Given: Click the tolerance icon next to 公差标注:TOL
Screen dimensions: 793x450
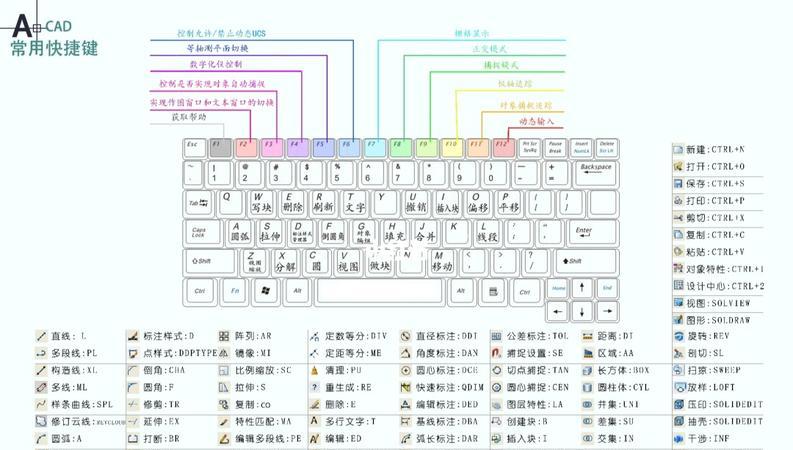Looking at the screenshot, I should [x=497, y=336].
